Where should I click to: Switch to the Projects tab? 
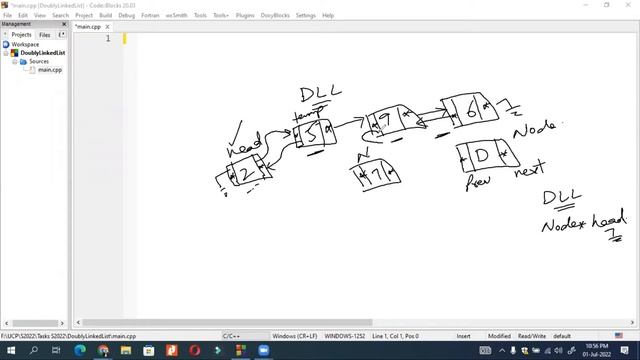point(21,35)
